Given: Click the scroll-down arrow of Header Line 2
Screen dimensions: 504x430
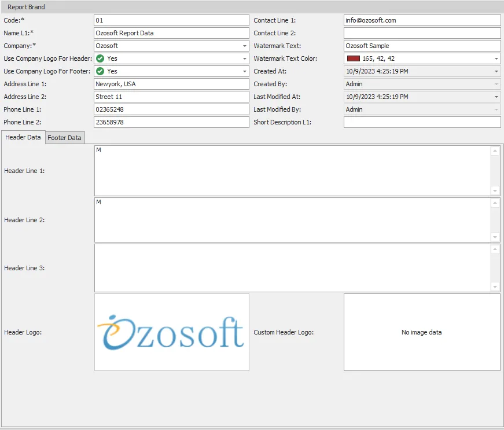Looking at the screenshot, I should coord(495,236).
